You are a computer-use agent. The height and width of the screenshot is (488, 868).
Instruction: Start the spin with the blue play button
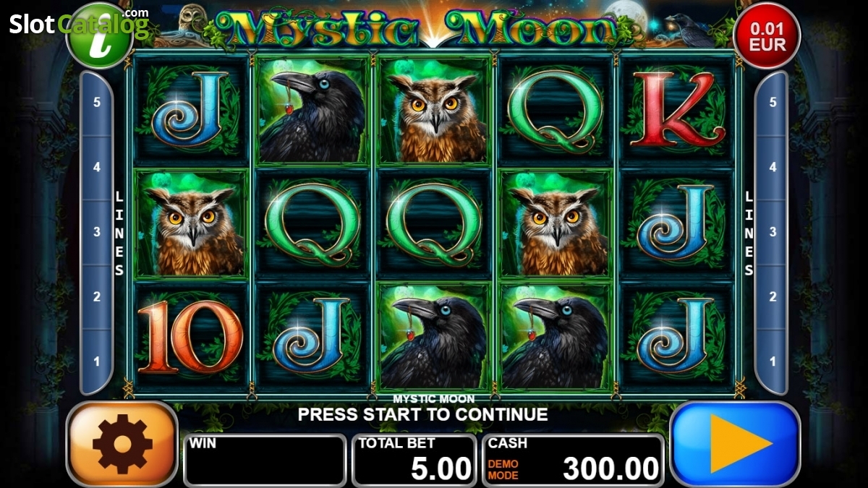coord(735,443)
